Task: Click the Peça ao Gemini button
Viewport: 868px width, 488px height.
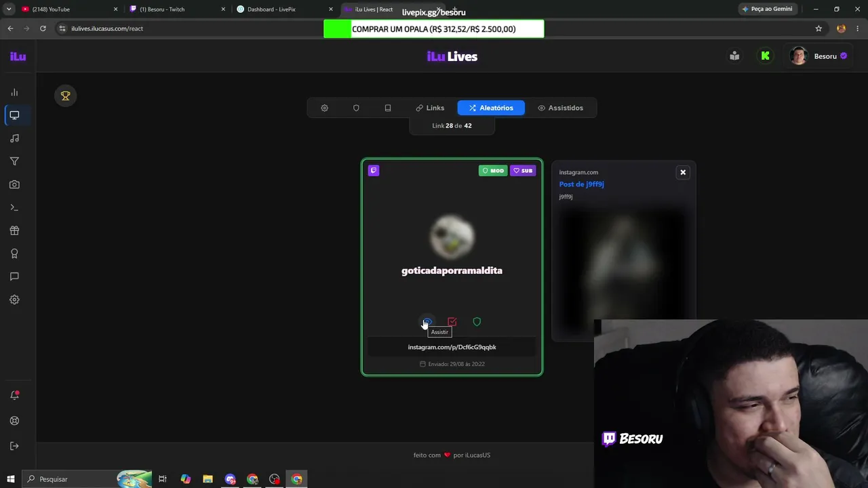Action: (x=767, y=9)
